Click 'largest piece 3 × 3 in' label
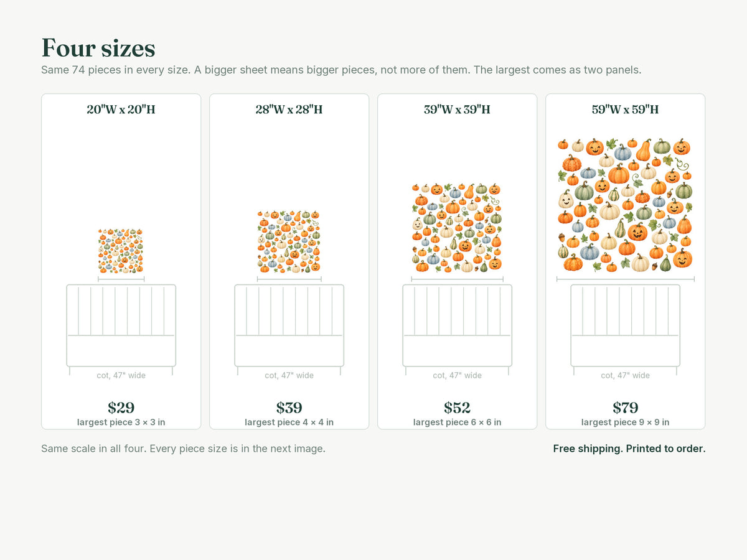 click(x=121, y=422)
